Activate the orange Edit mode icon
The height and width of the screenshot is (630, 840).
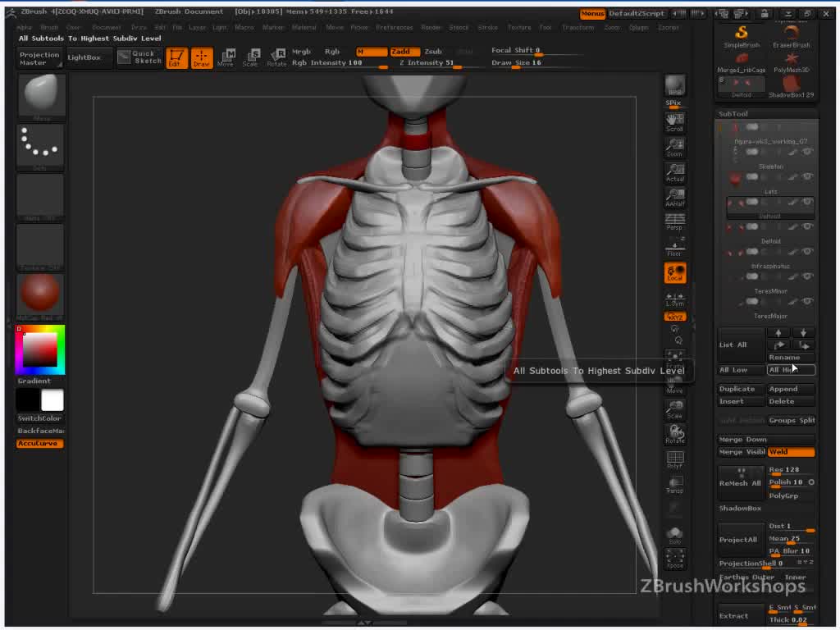pos(177,58)
